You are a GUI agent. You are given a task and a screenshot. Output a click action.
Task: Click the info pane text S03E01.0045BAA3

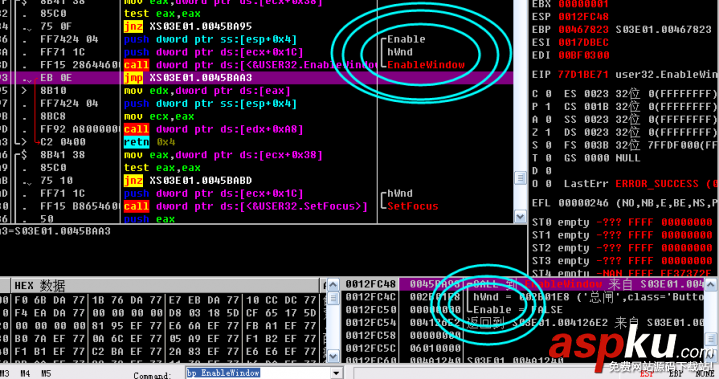tap(62, 231)
